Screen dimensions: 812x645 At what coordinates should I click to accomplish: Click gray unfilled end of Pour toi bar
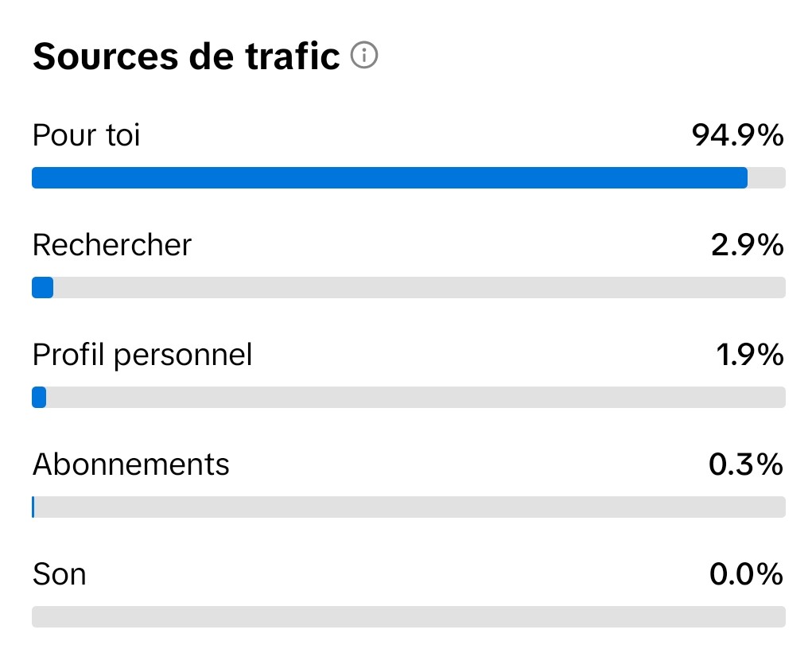[x=767, y=177]
